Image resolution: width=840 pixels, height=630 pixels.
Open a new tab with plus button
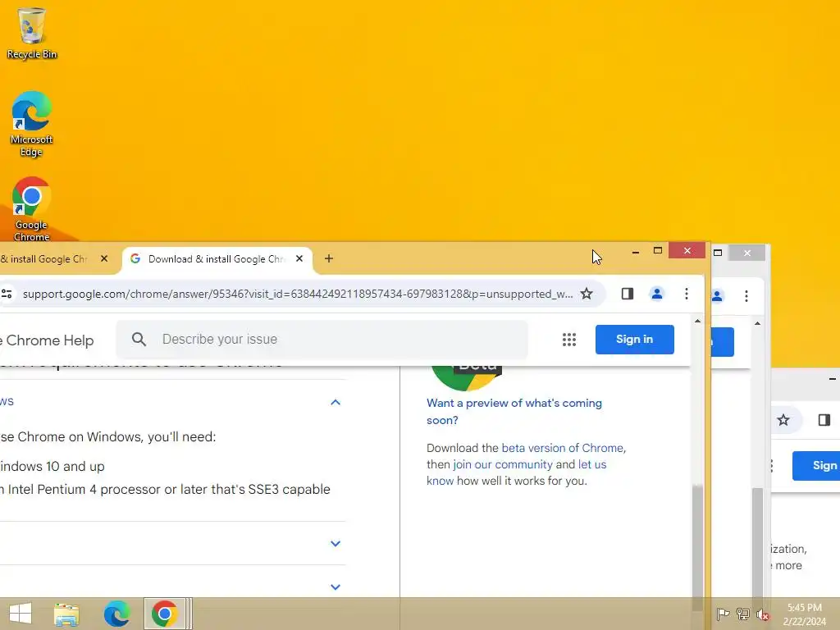(329, 258)
